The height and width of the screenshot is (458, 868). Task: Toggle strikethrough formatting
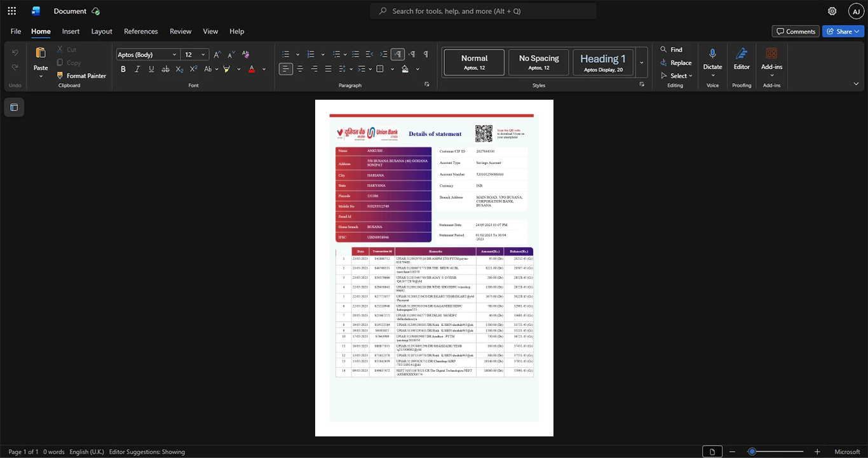(165, 69)
